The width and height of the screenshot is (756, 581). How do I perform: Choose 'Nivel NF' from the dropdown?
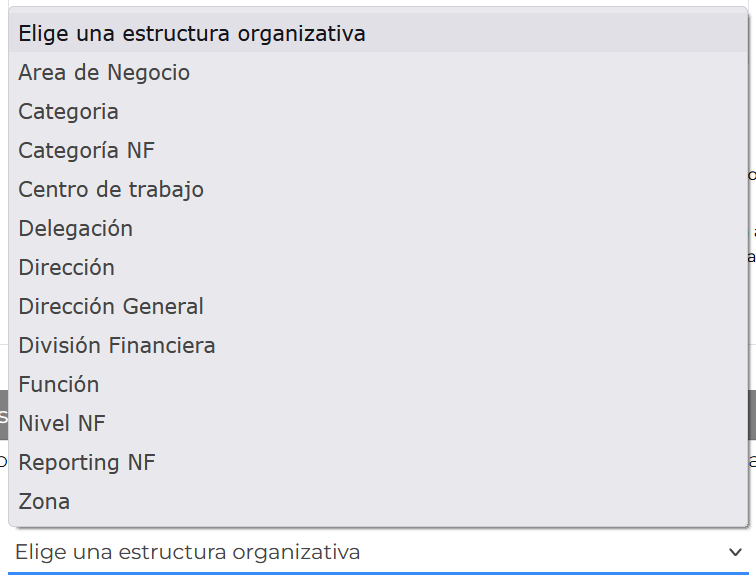378,423
